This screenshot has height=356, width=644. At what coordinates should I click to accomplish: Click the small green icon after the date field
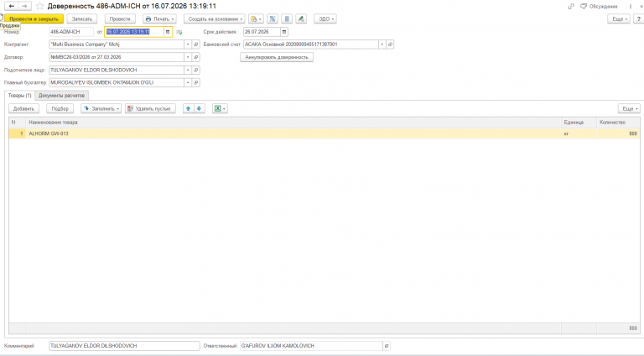click(x=179, y=32)
